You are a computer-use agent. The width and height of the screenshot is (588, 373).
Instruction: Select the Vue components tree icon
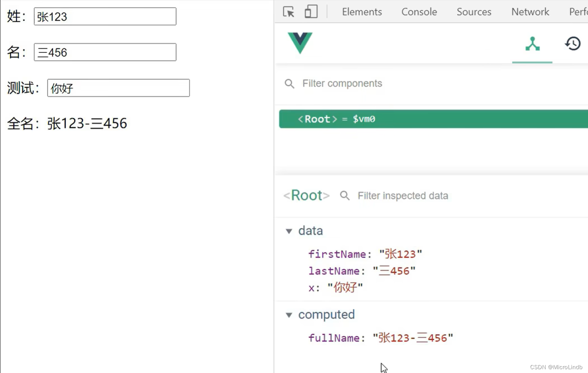(532, 44)
